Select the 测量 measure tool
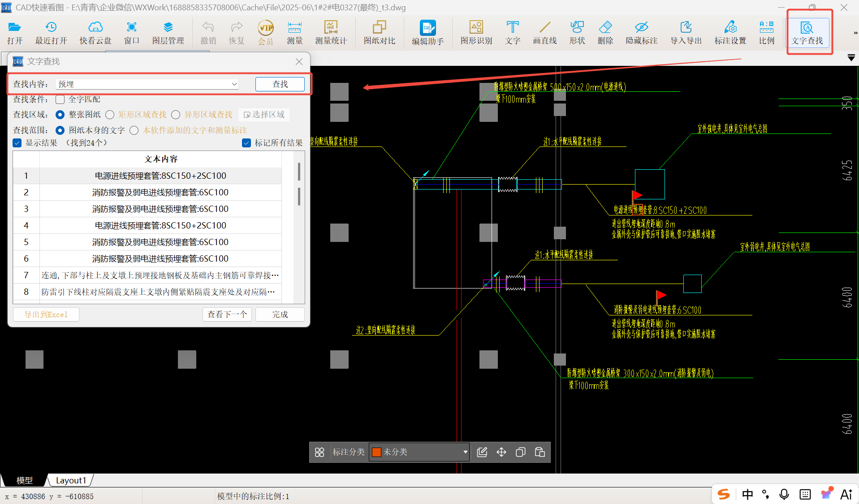The width and height of the screenshot is (859, 504). pos(294,32)
